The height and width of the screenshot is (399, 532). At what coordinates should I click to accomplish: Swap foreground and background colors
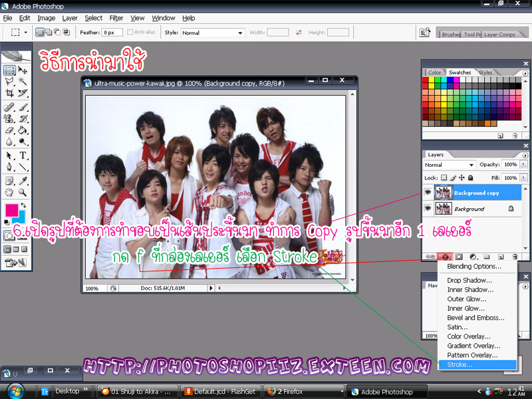tap(23, 205)
